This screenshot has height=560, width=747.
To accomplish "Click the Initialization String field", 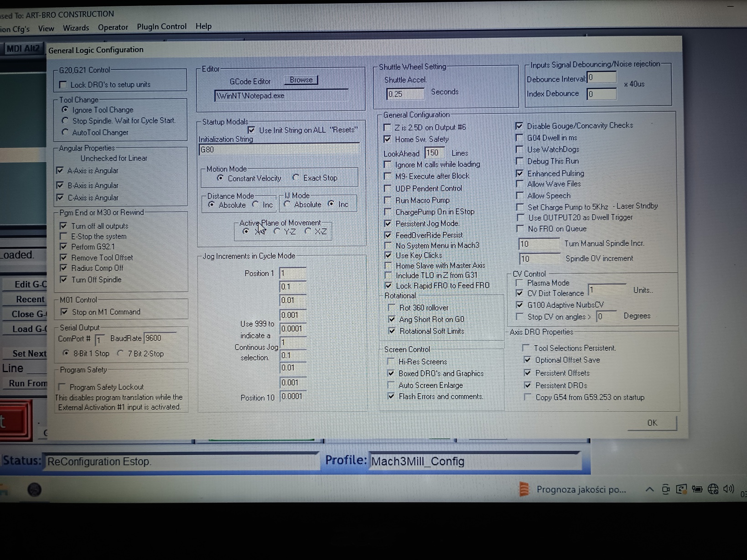I will coord(279,150).
